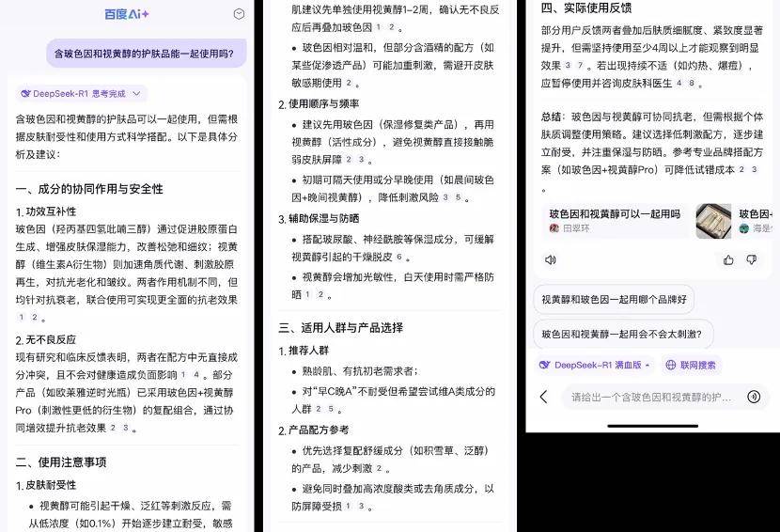Click source author avatar 田翠环

click(554, 228)
